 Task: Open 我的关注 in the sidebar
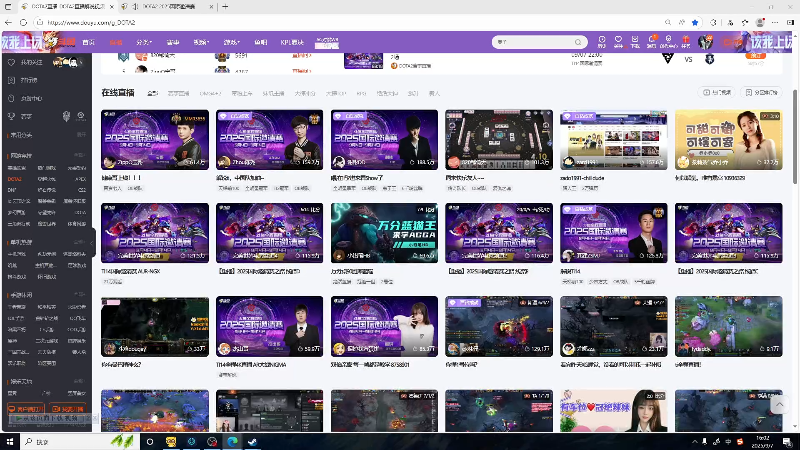(32, 62)
